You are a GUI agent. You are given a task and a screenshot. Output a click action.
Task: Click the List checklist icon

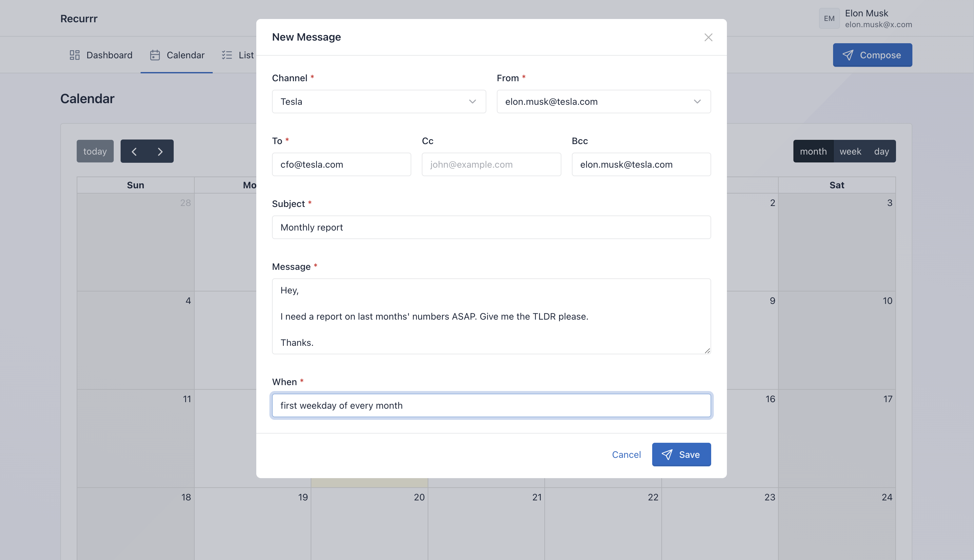point(227,55)
